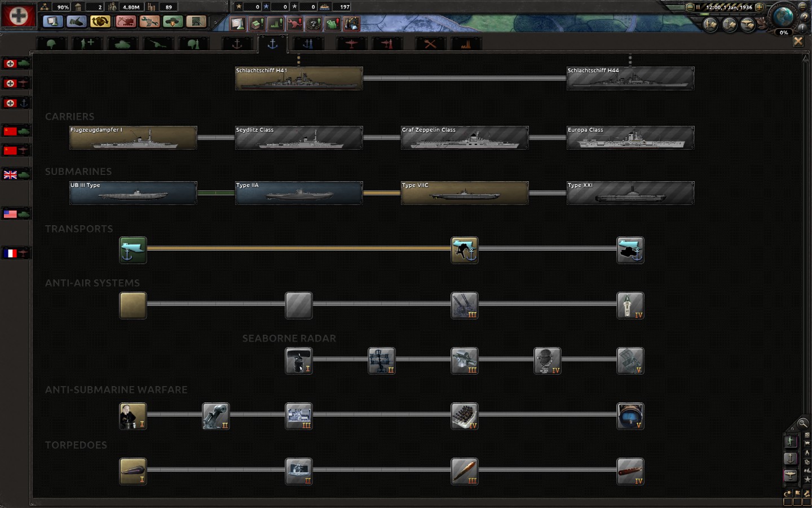
Task: Open the Diplomacy handshake button
Action: [77, 21]
